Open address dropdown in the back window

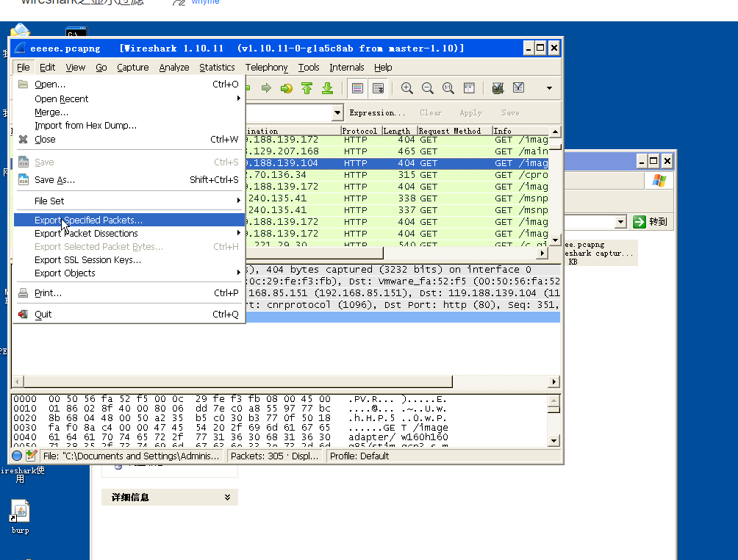point(621,222)
